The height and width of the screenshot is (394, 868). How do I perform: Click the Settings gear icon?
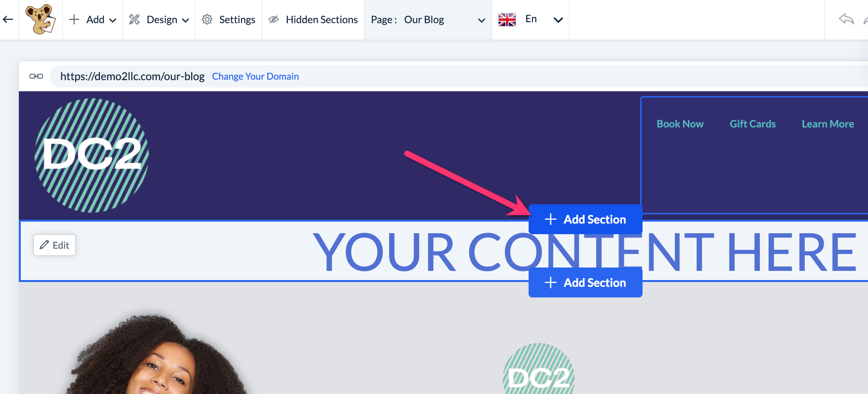point(207,19)
